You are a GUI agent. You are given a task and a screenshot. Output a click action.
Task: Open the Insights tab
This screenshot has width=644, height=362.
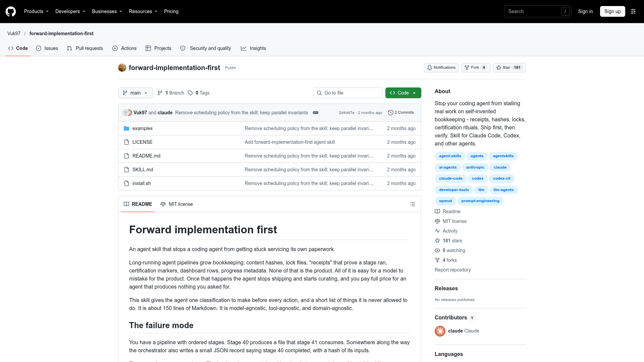coord(253,48)
